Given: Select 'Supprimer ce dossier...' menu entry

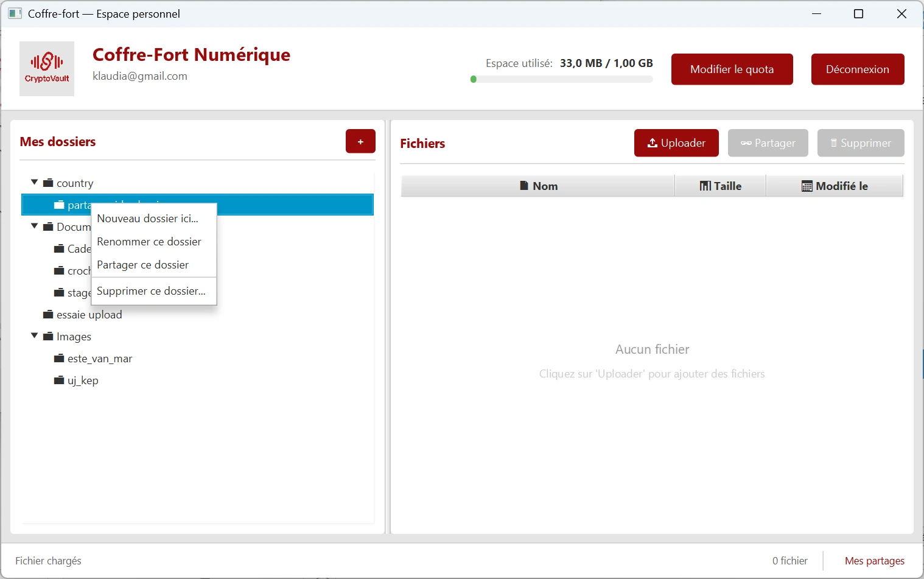Looking at the screenshot, I should click(x=151, y=291).
